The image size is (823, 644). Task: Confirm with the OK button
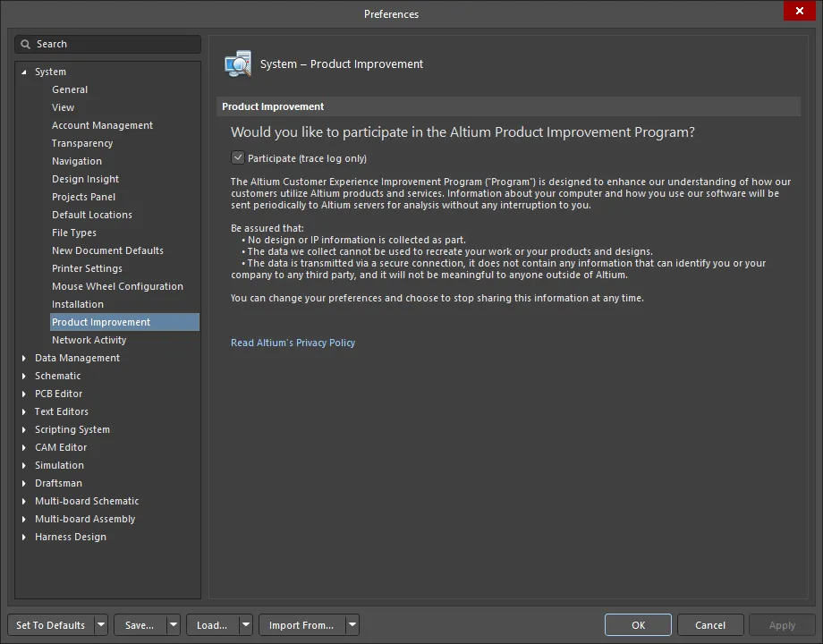(638, 625)
